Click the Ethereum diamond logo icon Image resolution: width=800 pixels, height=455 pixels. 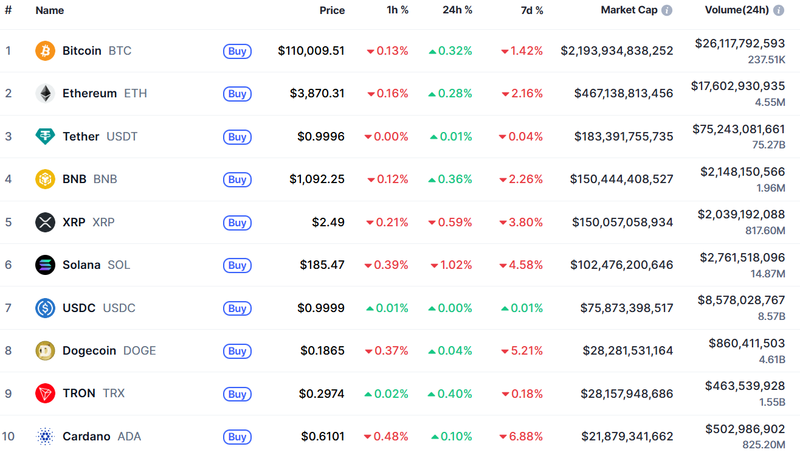click(45, 93)
